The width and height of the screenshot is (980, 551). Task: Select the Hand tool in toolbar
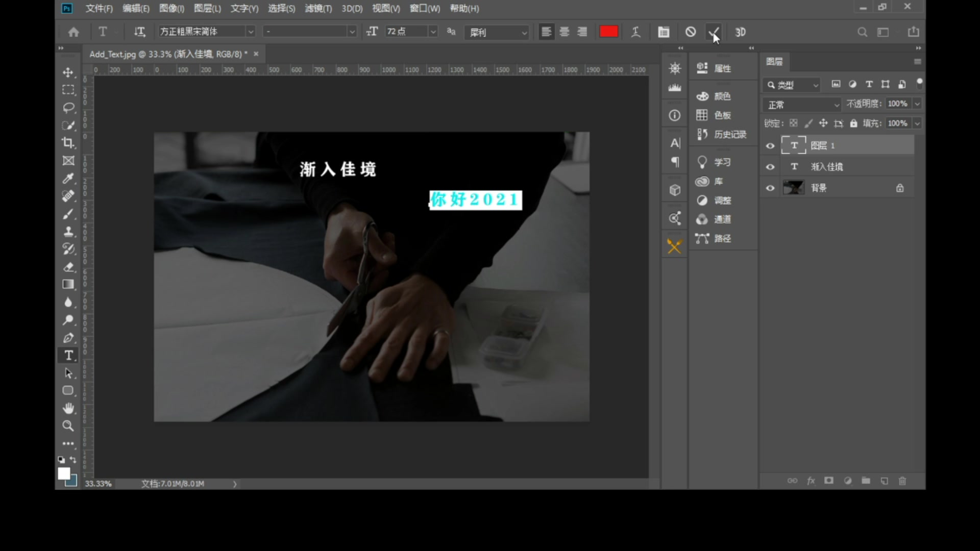[x=67, y=408]
